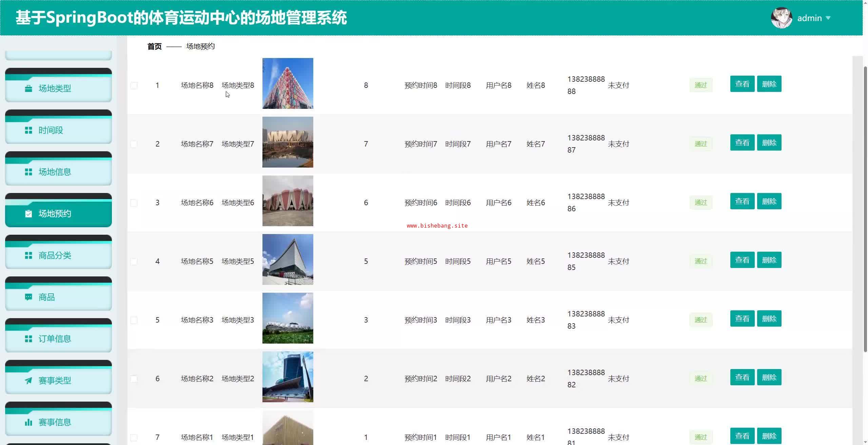Click the admin avatar picture
The height and width of the screenshot is (445, 868).
coord(781,18)
